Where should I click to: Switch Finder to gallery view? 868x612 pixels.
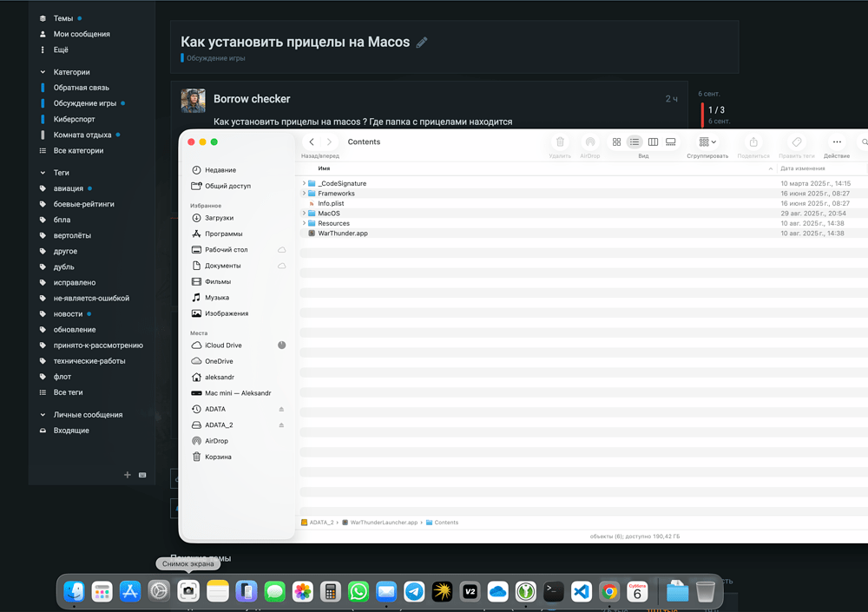(x=671, y=141)
